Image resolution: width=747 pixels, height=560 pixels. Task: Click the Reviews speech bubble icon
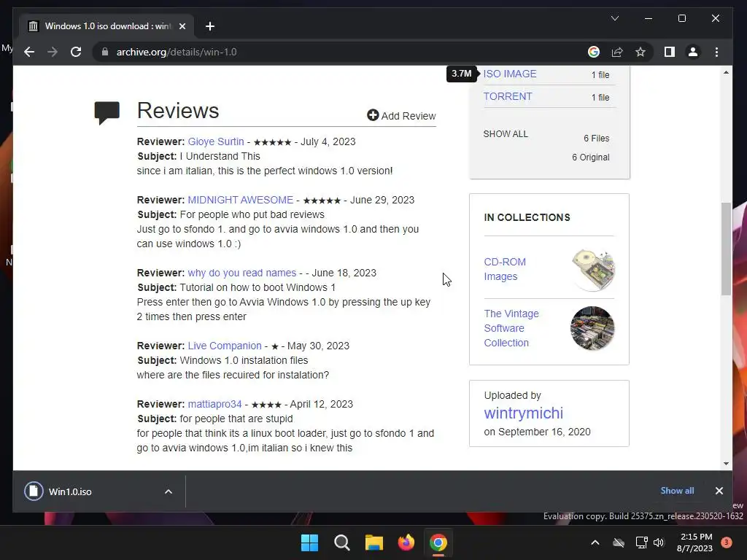tap(107, 113)
